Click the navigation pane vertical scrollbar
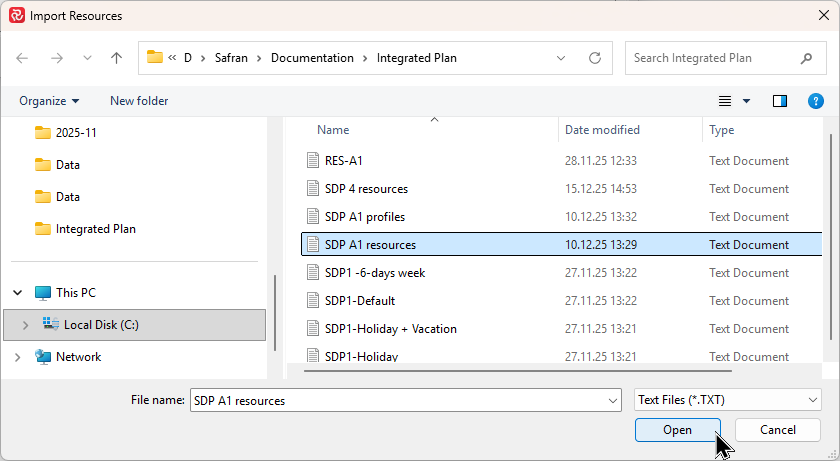 [275, 313]
